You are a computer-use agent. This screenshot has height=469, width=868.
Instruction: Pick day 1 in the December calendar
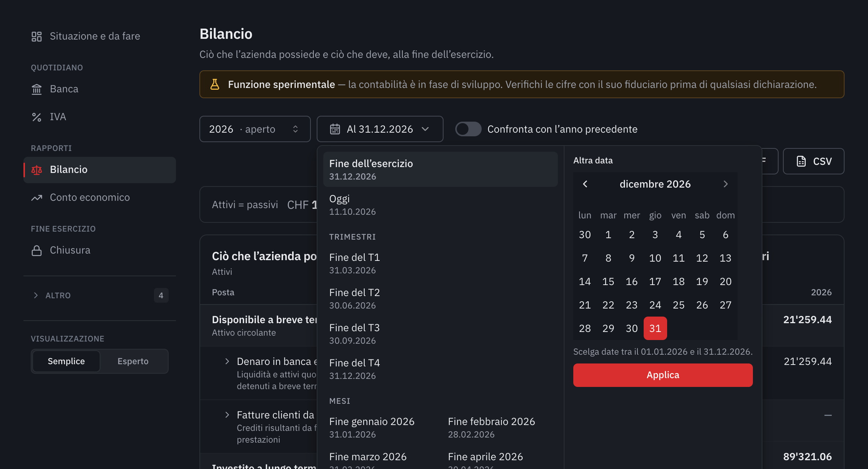click(608, 234)
